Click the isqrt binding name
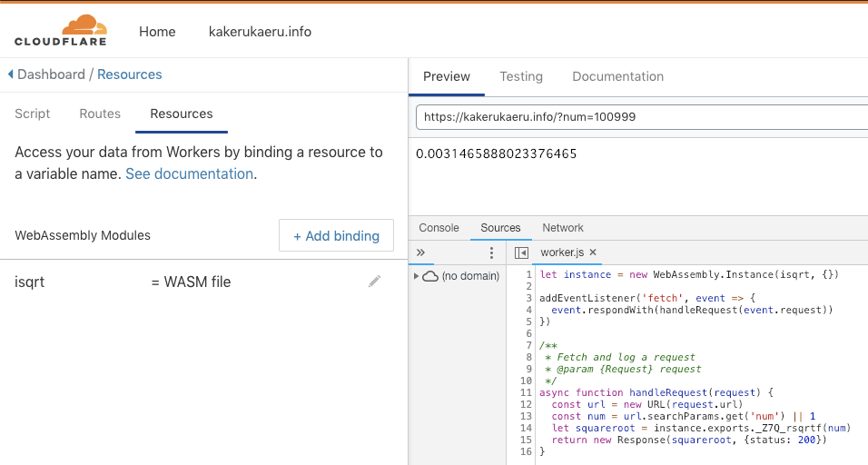The width and height of the screenshot is (868, 465). coord(29,282)
